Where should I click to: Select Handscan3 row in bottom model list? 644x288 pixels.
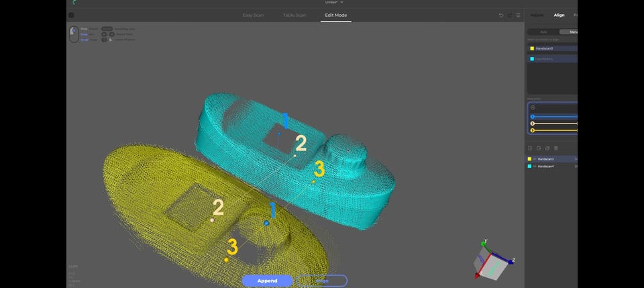tap(552, 159)
